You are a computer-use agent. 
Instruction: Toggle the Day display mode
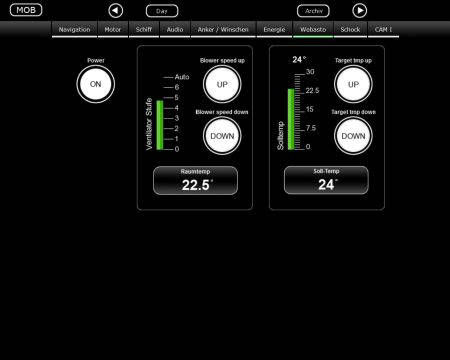click(x=162, y=11)
